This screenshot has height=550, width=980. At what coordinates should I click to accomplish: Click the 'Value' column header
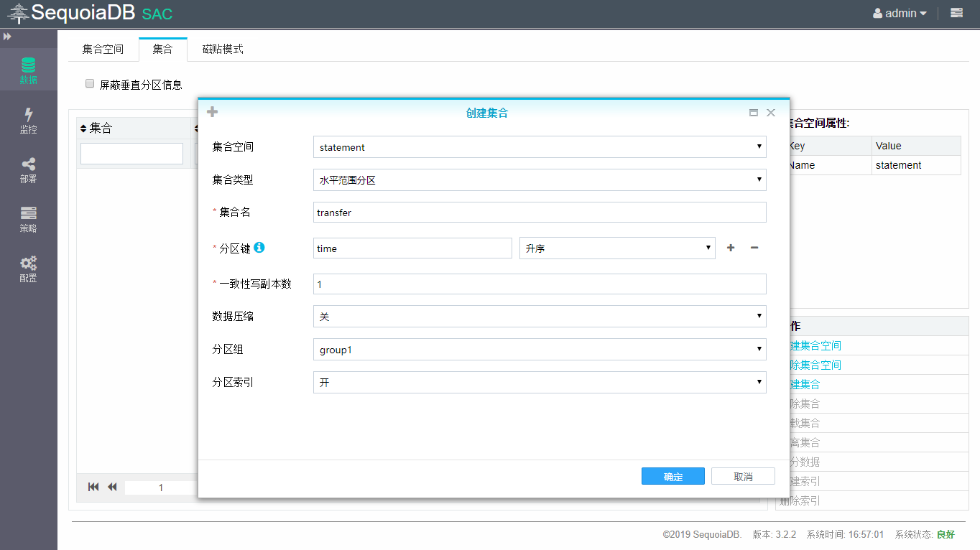916,146
